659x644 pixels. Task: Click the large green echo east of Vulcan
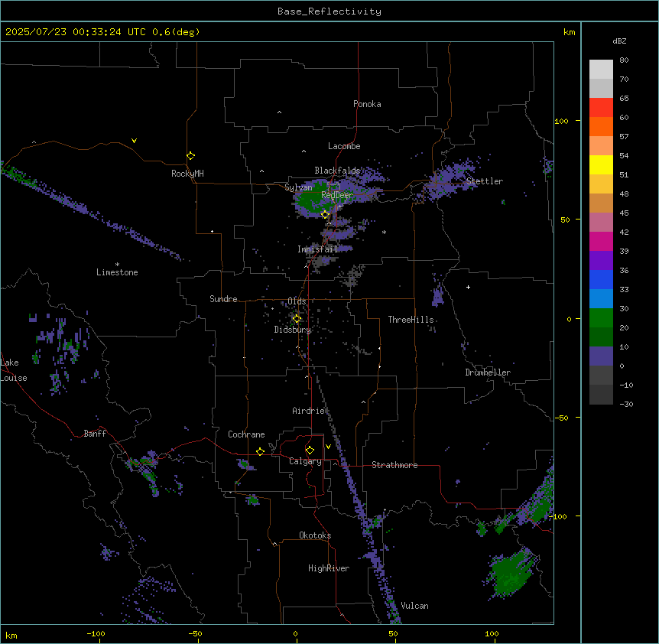[x=511, y=574]
